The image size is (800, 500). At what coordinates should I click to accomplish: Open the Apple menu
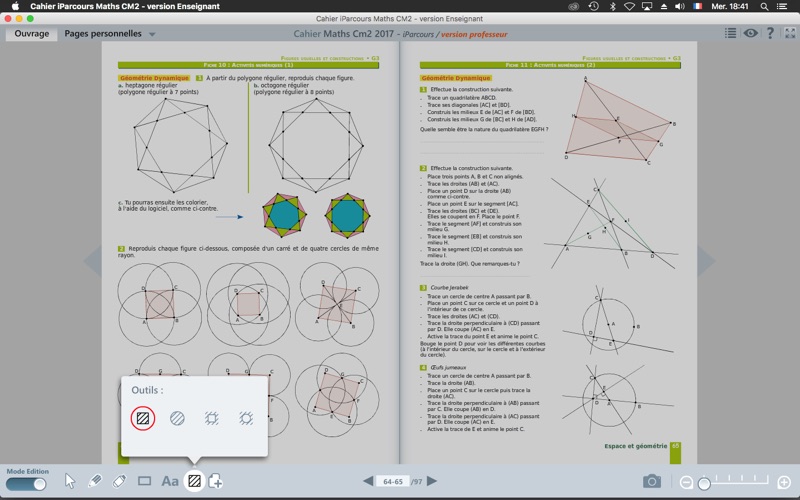pos(15,6)
